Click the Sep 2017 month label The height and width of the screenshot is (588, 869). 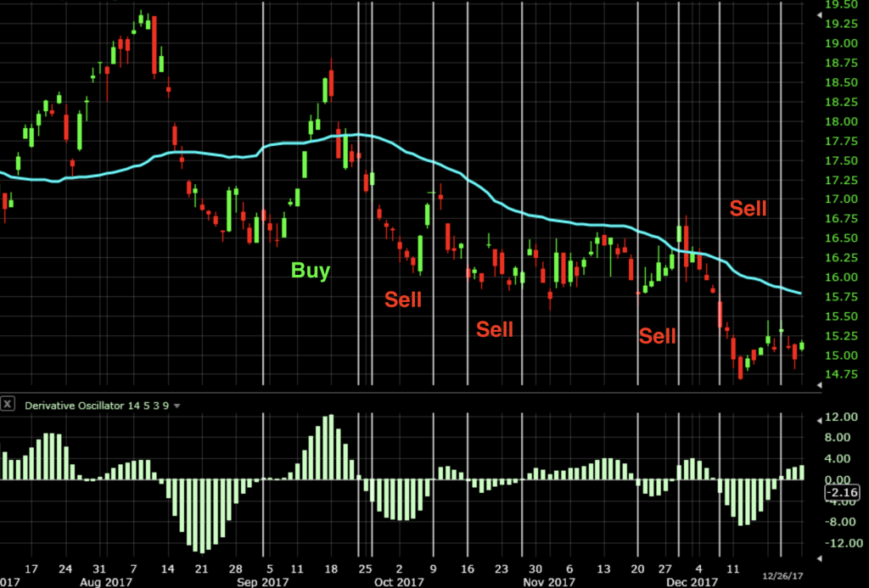tap(263, 582)
